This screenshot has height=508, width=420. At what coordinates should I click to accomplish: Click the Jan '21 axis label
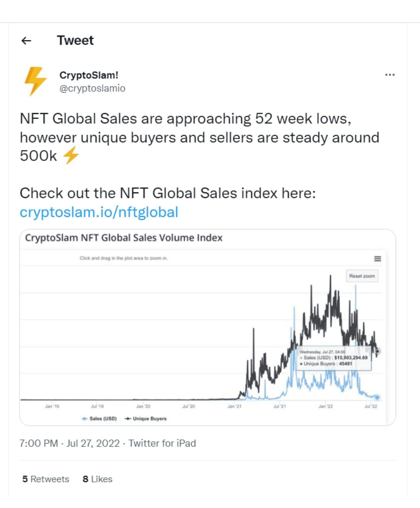234,406
